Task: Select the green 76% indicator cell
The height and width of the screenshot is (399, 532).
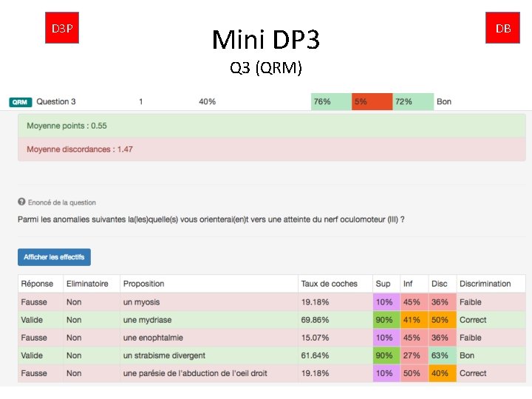Action: click(331, 101)
